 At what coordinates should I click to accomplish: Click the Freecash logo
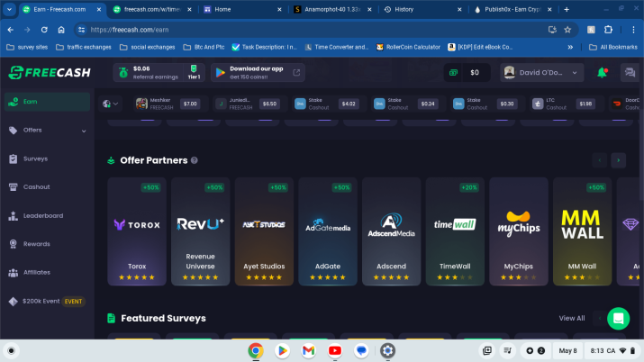(x=50, y=73)
